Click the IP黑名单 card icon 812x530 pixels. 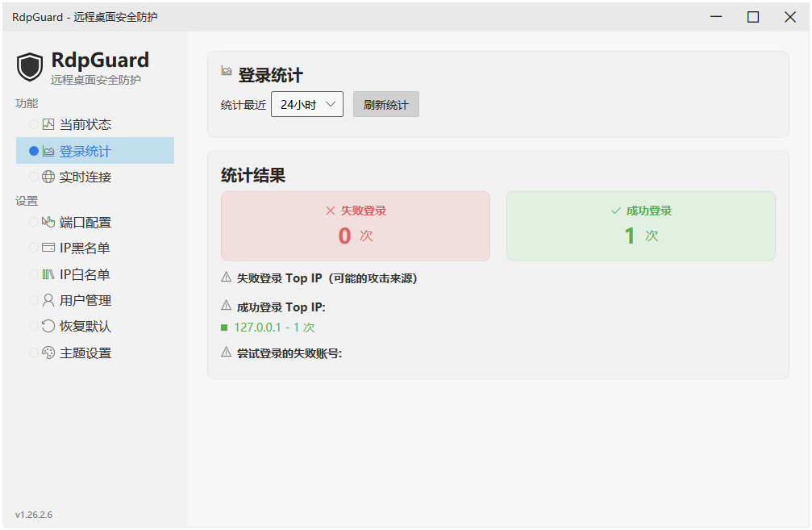coord(50,248)
